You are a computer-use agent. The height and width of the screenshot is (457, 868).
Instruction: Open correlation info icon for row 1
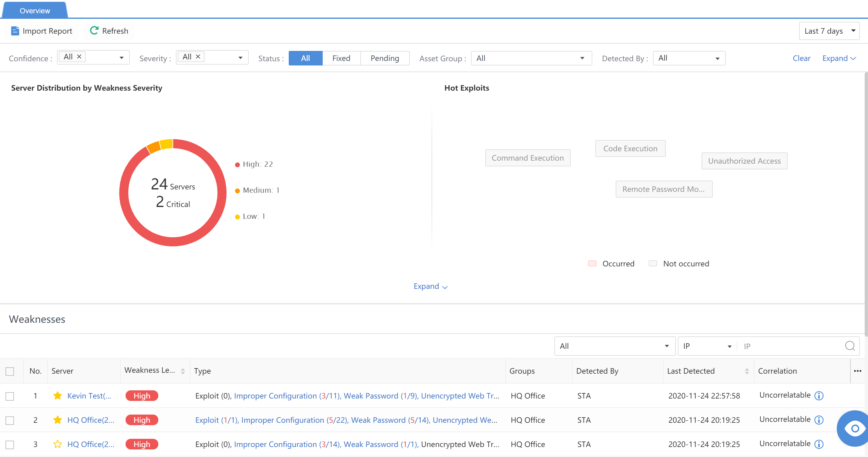[x=819, y=396]
